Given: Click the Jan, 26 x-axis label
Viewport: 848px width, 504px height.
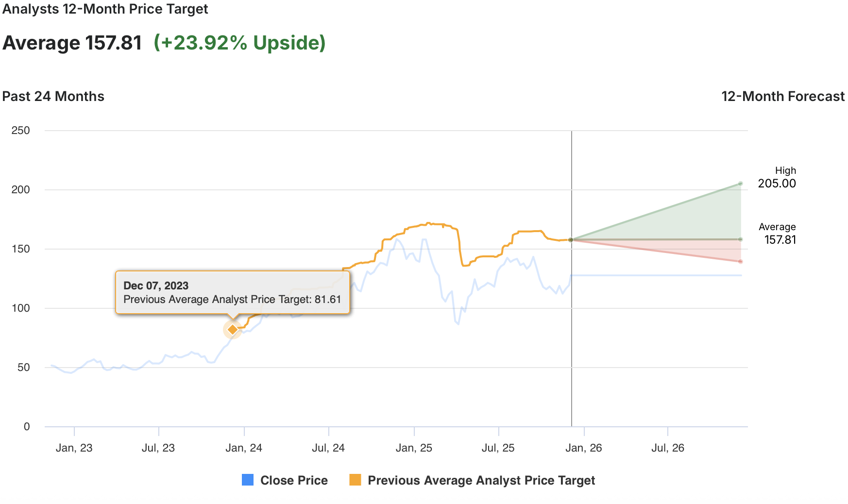Looking at the screenshot, I should (583, 448).
